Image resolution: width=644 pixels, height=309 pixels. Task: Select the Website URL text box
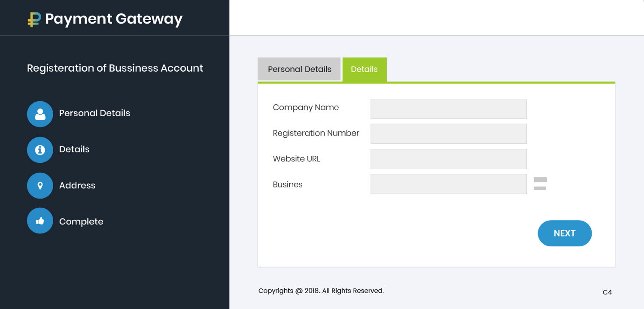[448, 159]
